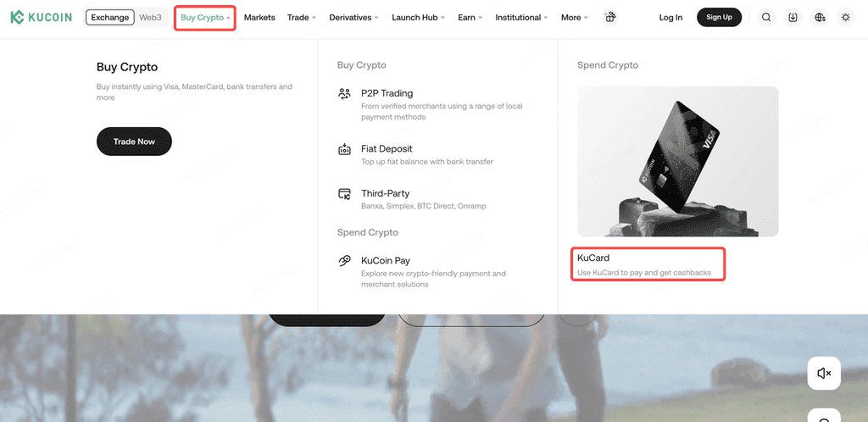Click the Log In link
The height and width of the screenshot is (422, 868).
(x=670, y=18)
